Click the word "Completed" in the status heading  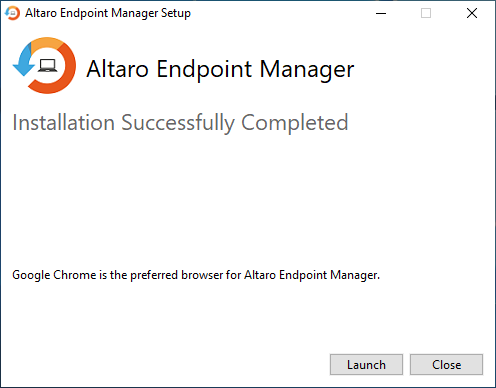(295, 123)
